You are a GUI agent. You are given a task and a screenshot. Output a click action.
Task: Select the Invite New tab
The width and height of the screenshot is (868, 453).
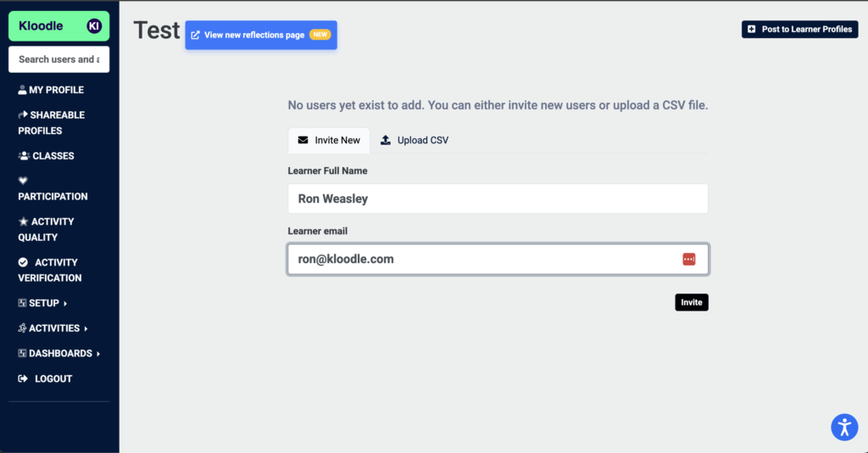pos(329,140)
